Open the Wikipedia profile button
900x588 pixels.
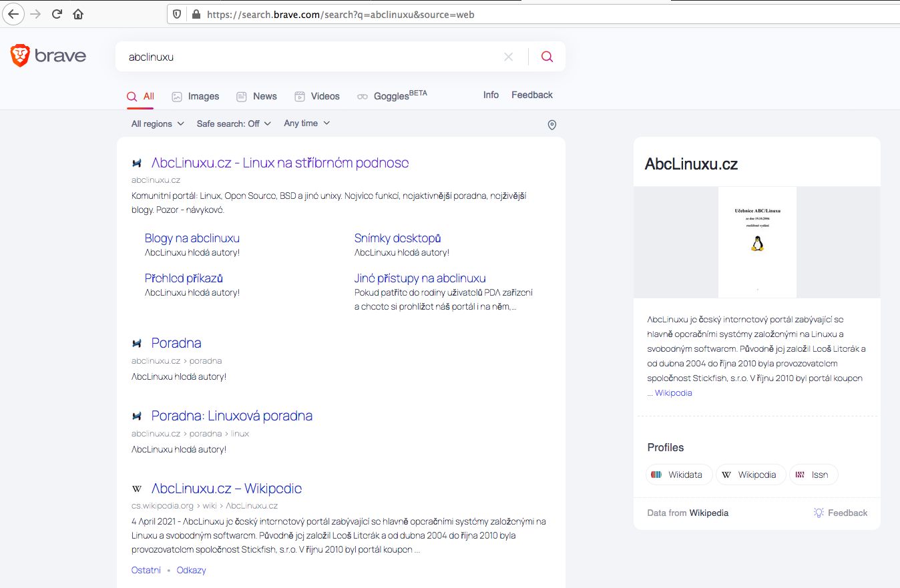click(752, 475)
